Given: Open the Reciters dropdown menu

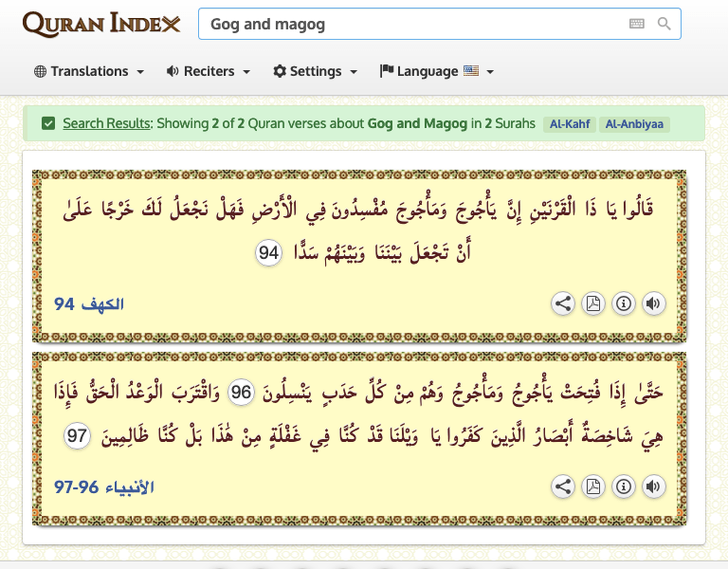Looking at the screenshot, I should click(x=209, y=71).
